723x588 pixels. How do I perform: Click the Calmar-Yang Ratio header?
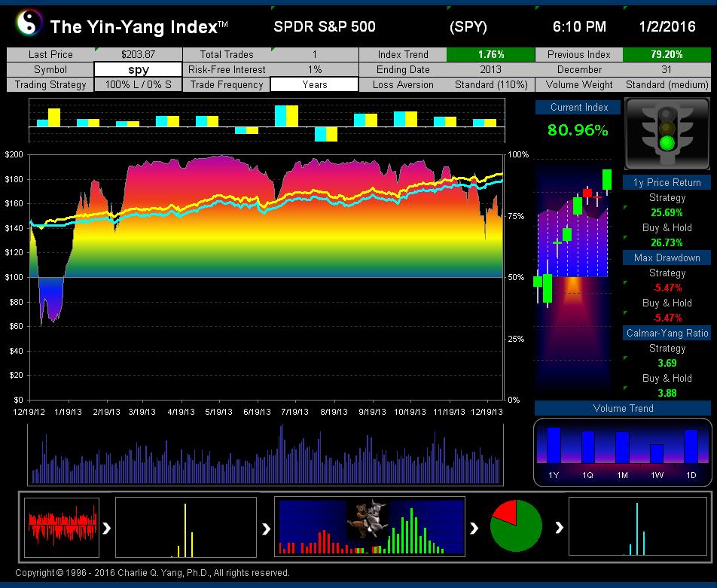click(667, 333)
